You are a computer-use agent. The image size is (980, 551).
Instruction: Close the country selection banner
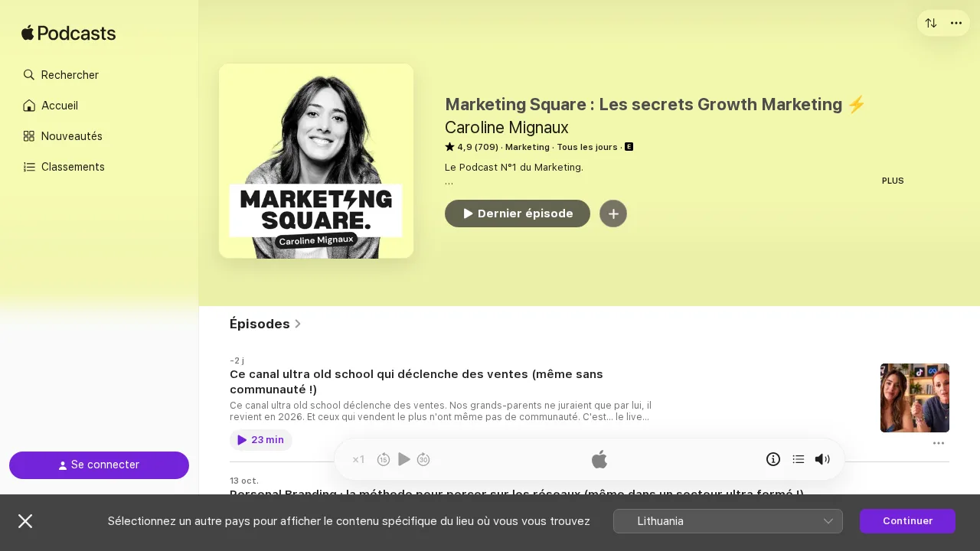pos(25,521)
